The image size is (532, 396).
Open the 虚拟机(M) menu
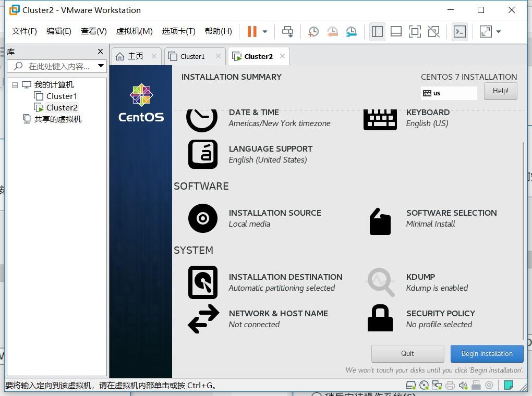coord(135,31)
